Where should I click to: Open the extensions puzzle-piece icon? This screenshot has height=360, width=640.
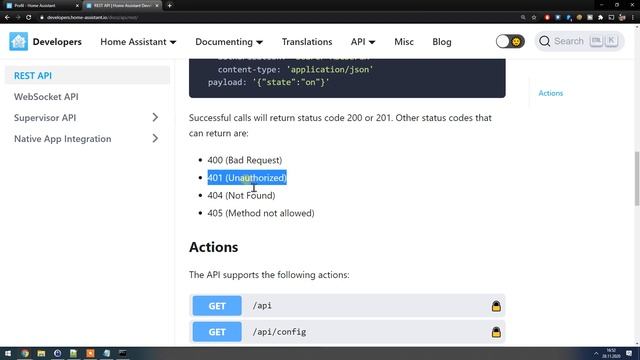(x=600, y=18)
